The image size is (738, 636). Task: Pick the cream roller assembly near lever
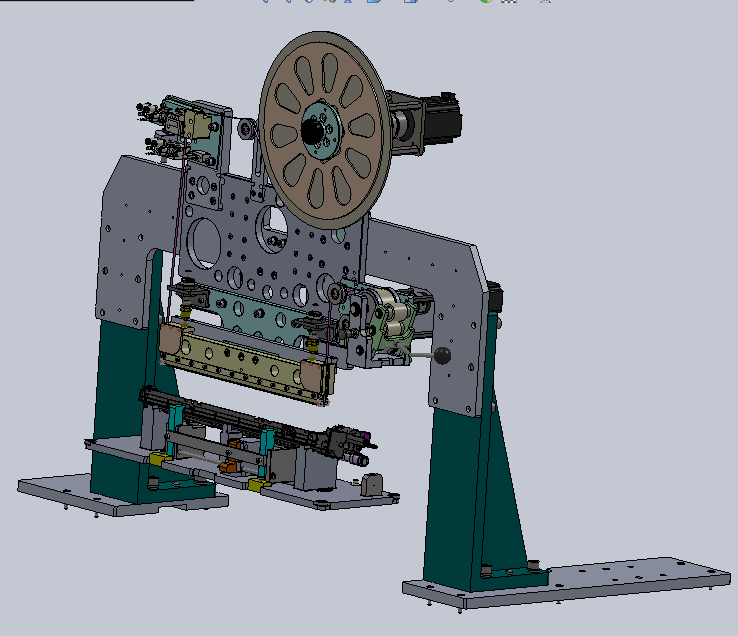click(x=394, y=315)
